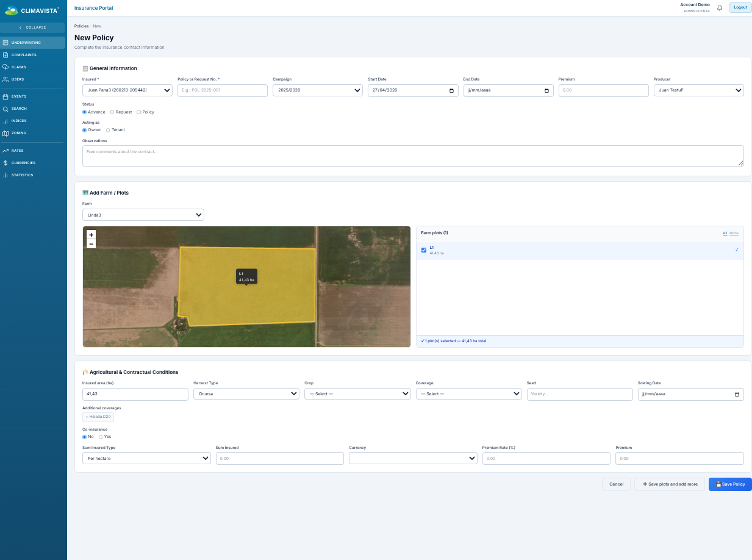Zoom out on the farm map
The width and height of the screenshot is (752, 560).
point(91,244)
